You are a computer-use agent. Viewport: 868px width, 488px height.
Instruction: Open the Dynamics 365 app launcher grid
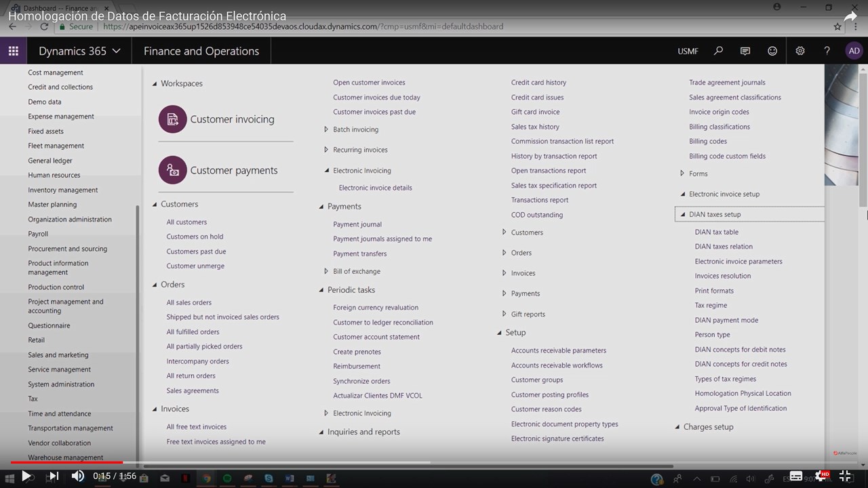coord(13,51)
